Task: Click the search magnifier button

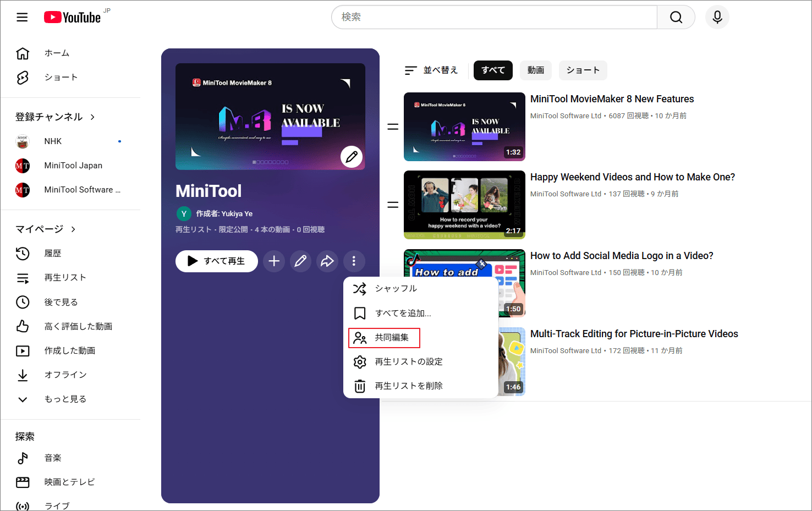Action: [x=676, y=17]
